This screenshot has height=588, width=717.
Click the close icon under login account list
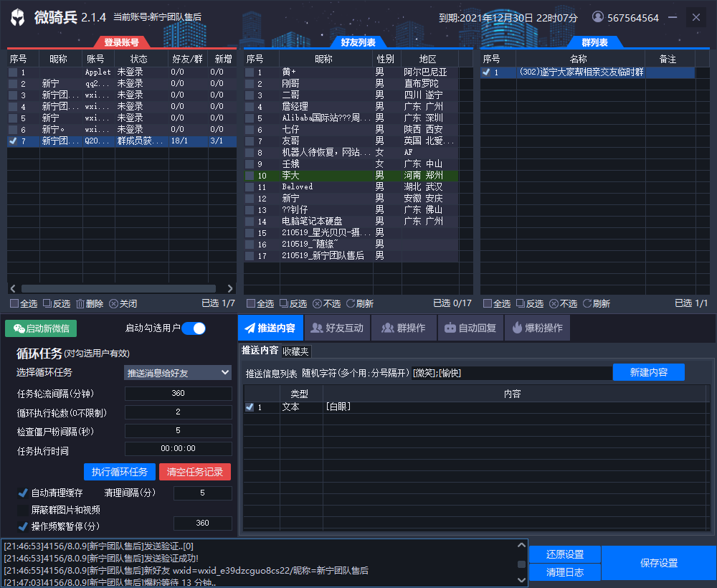[x=113, y=303]
